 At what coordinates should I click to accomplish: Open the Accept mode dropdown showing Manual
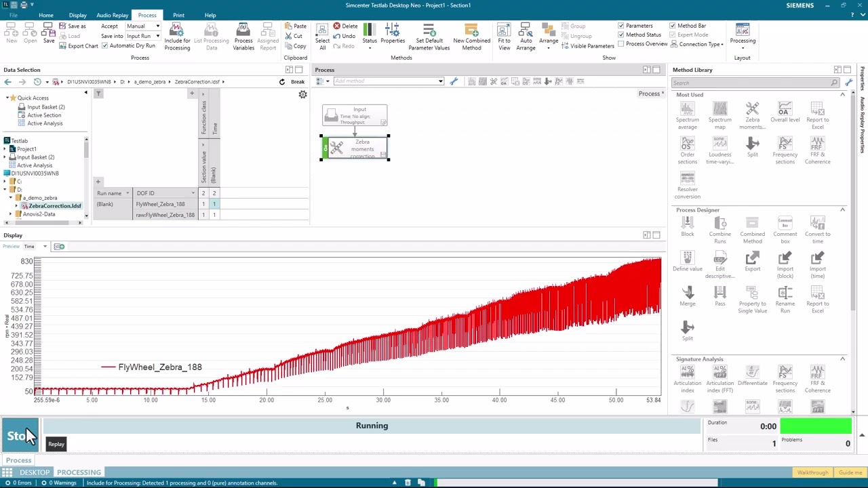(143, 26)
